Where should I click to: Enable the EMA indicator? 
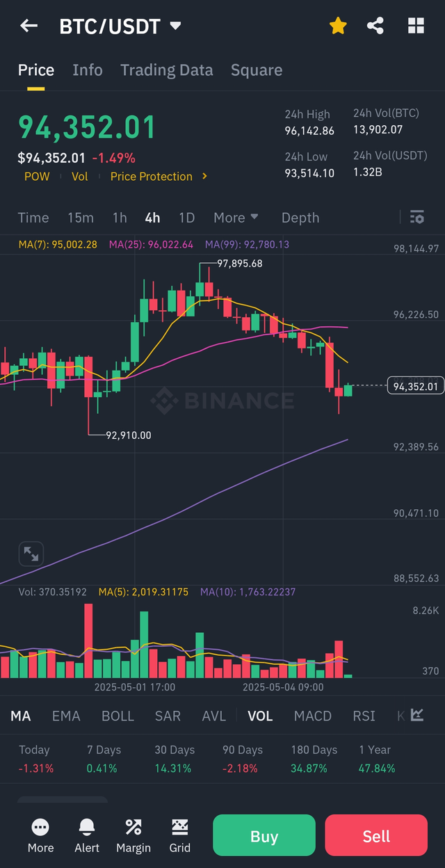tap(66, 716)
